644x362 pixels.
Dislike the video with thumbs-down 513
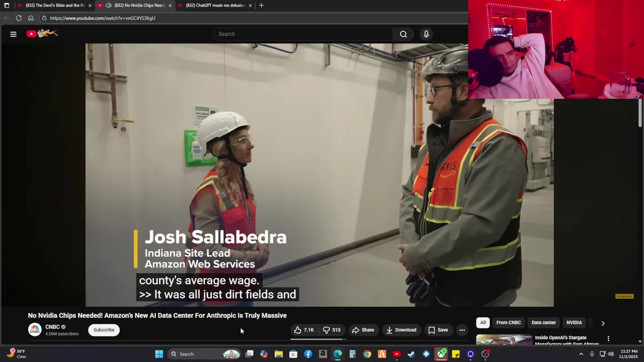(x=332, y=330)
